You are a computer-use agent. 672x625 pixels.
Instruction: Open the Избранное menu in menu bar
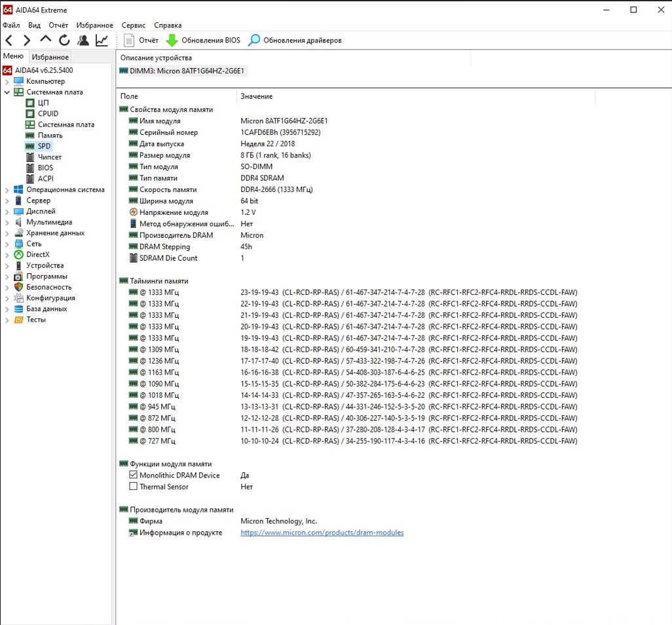click(95, 26)
